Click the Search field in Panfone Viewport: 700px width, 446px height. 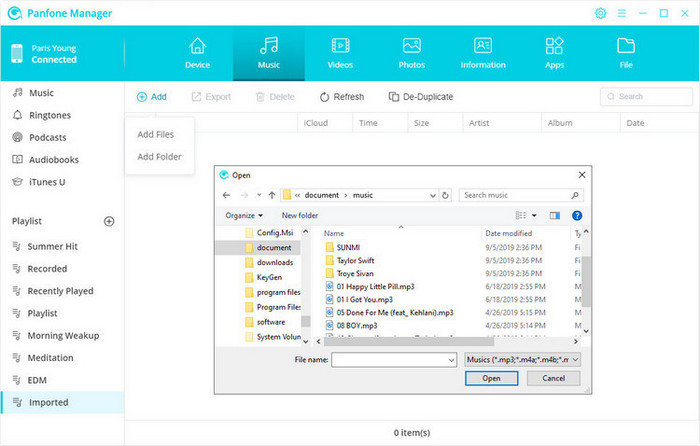(x=646, y=96)
